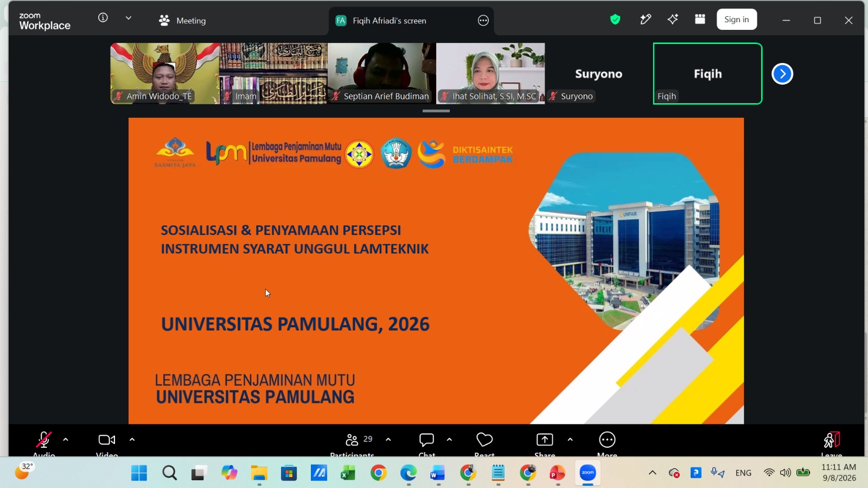The image size is (868, 488).
Task: Expand the chevron beside the meeting info icon
Action: [x=129, y=18]
